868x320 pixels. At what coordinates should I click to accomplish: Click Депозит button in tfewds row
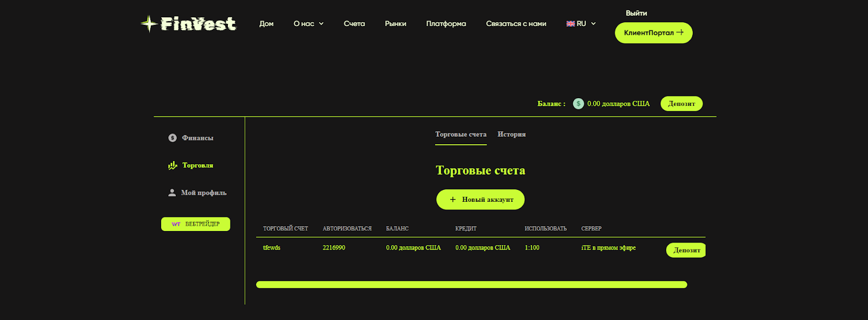pyautogui.click(x=686, y=250)
